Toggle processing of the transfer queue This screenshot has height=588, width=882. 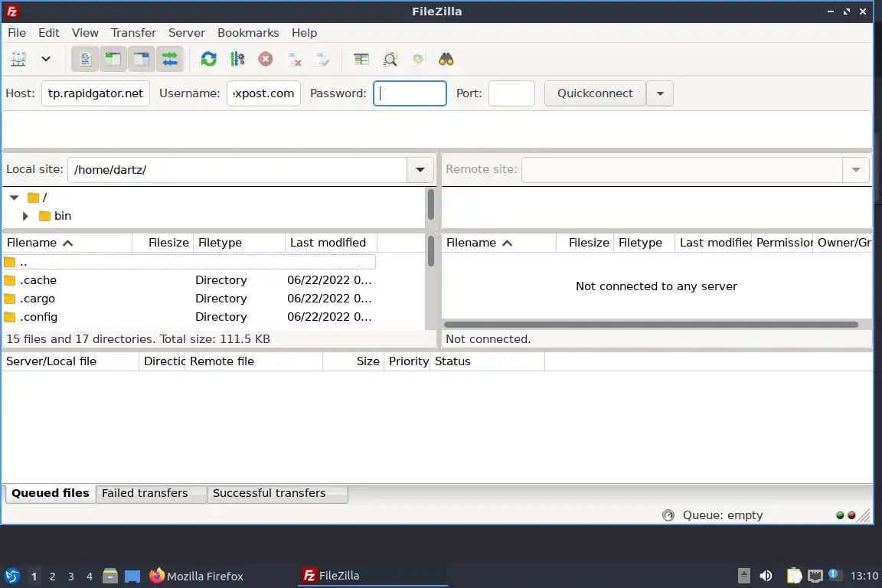pyautogui.click(x=237, y=59)
